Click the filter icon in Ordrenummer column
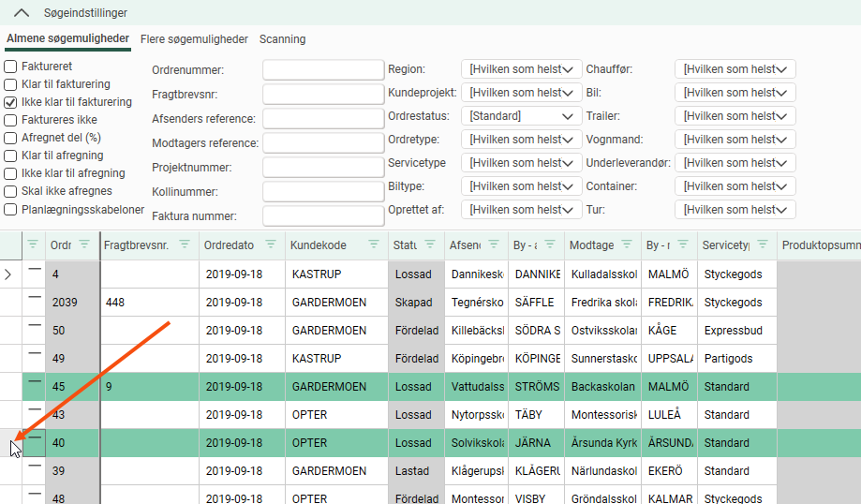This screenshot has height=504, width=861. (x=84, y=245)
